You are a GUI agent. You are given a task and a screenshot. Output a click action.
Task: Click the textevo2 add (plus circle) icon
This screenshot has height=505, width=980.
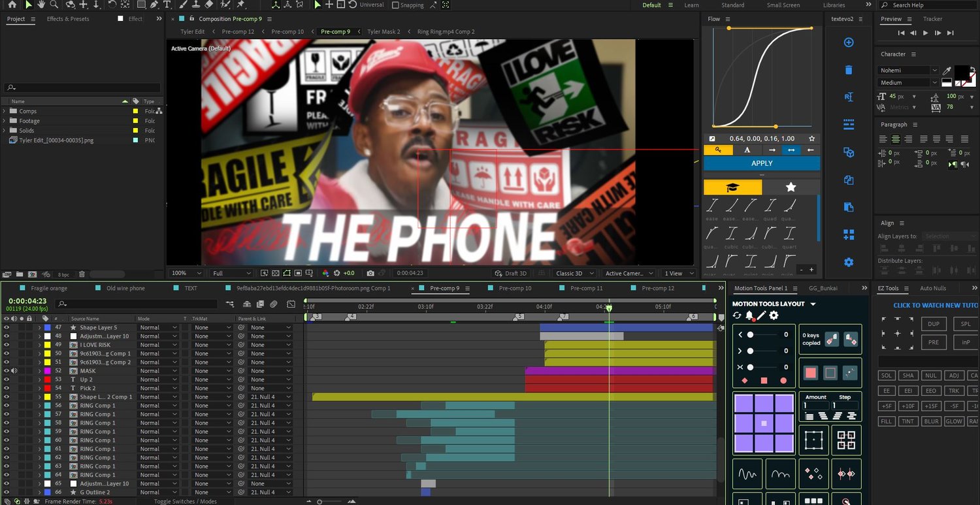pos(849,42)
